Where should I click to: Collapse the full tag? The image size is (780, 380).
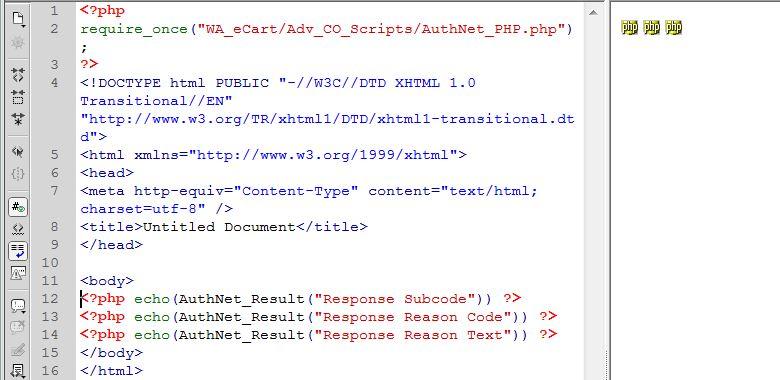(x=18, y=75)
